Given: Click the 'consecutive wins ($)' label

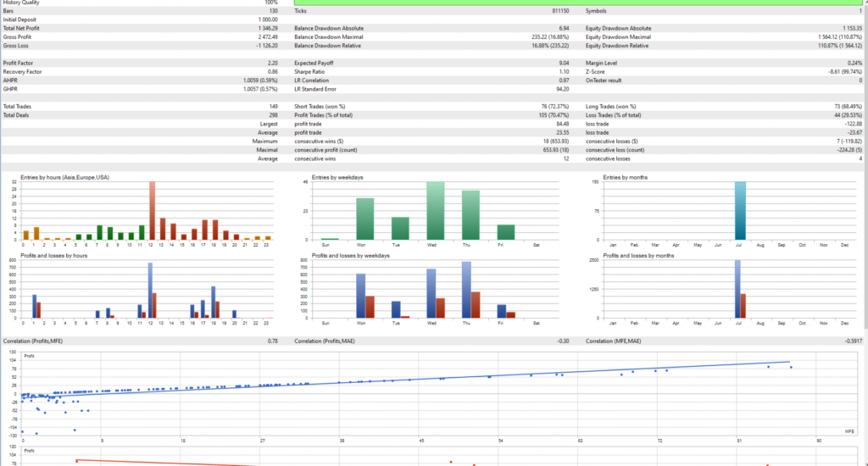Looking at the screenshot, I should pos(319,141).
